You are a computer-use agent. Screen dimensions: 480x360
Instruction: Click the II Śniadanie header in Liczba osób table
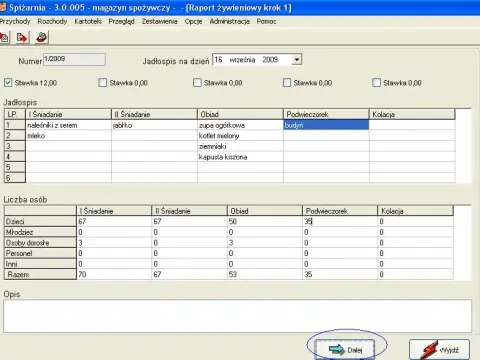(189, 211)
